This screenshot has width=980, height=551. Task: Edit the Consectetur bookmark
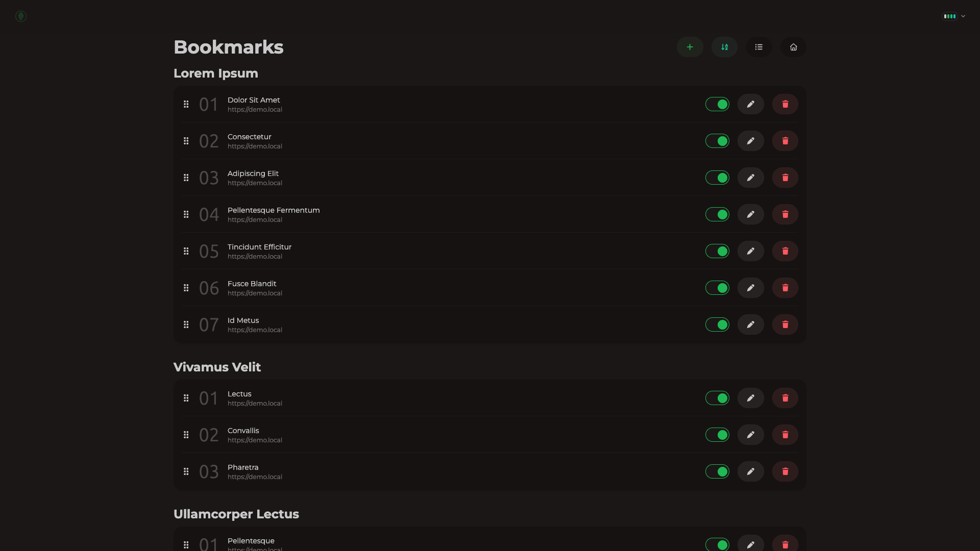[x=750, y=141]
